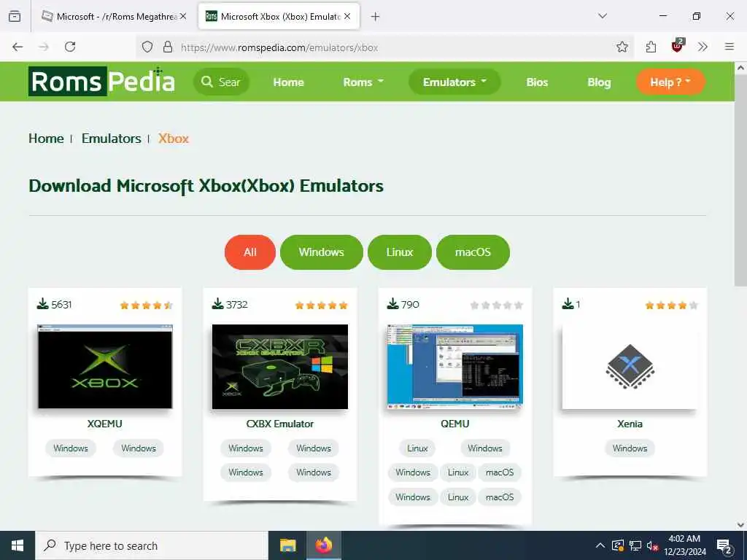Image resolution: width=747 pixels, height=560 pixels.
Task: Open the Firefox hamburger application menu
Action: 729,47
